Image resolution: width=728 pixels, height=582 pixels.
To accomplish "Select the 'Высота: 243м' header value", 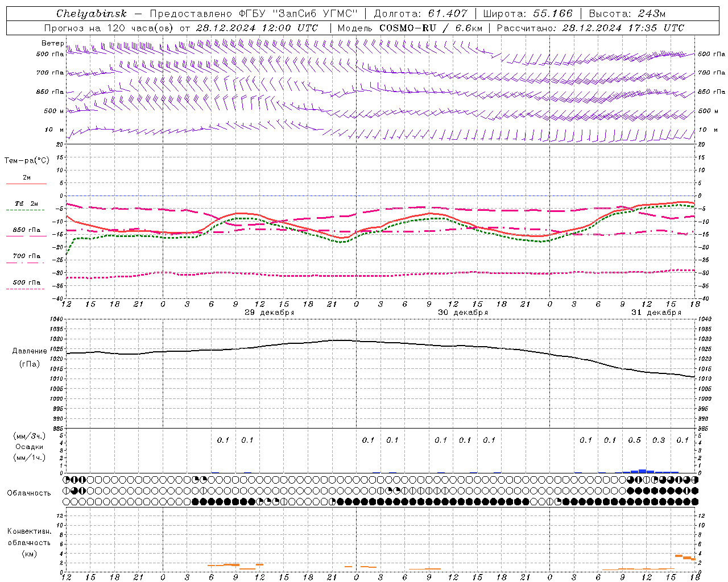I will click(627, 14).
